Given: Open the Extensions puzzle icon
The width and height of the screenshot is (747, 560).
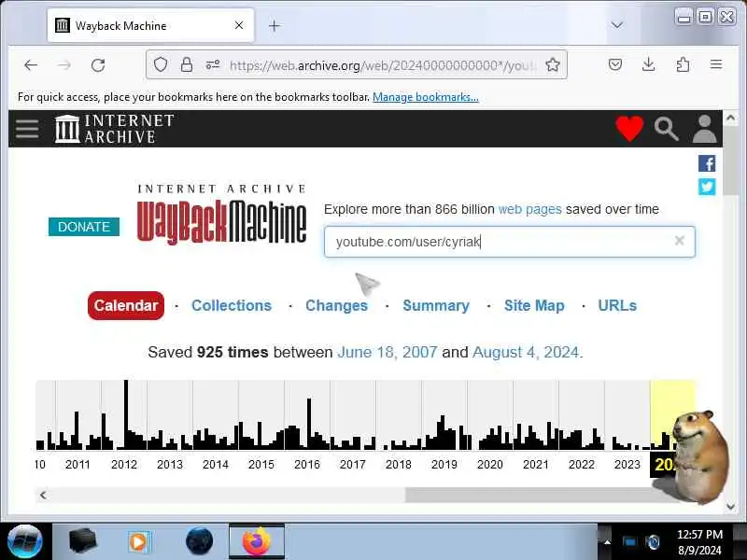Looking at the screenshot, I should 683,64.
